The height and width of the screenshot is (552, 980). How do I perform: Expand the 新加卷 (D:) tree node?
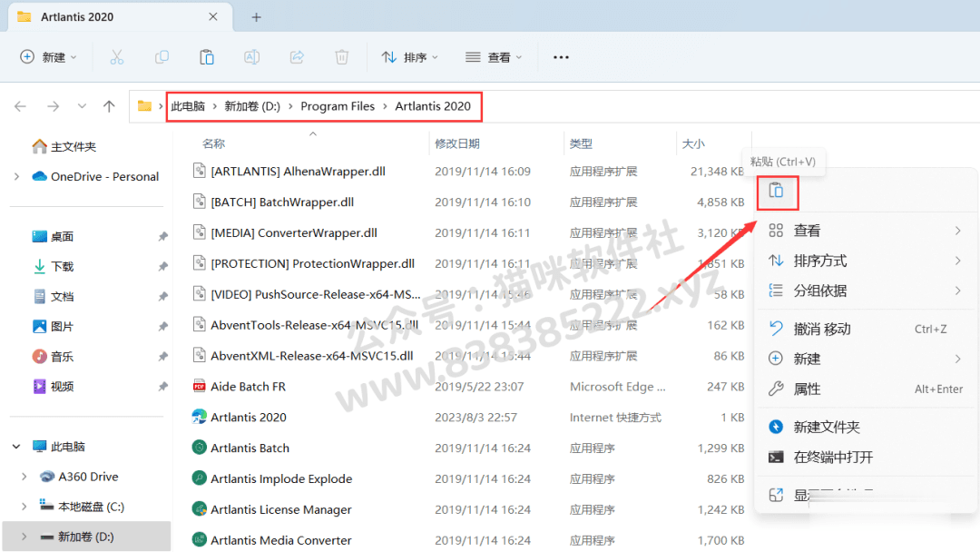pyautogui.click(x=24, y=537)
